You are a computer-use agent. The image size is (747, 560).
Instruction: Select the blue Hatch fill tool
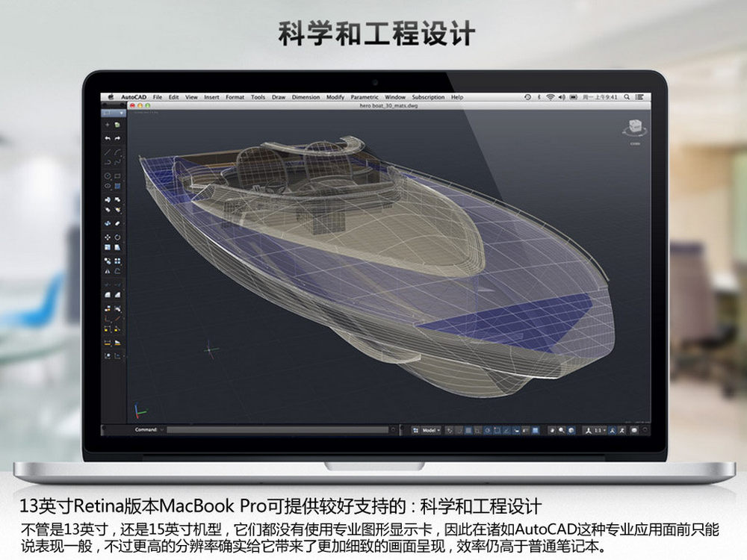[x=117, y=186]
